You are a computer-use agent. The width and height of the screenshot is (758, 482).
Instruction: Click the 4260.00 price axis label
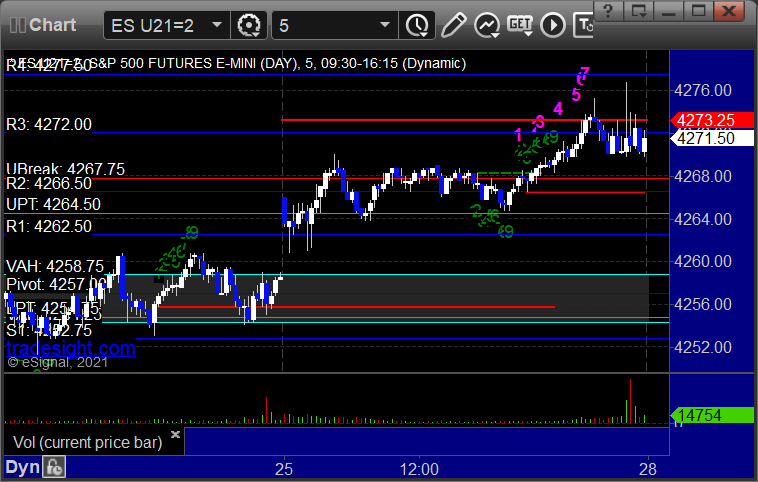703,262
